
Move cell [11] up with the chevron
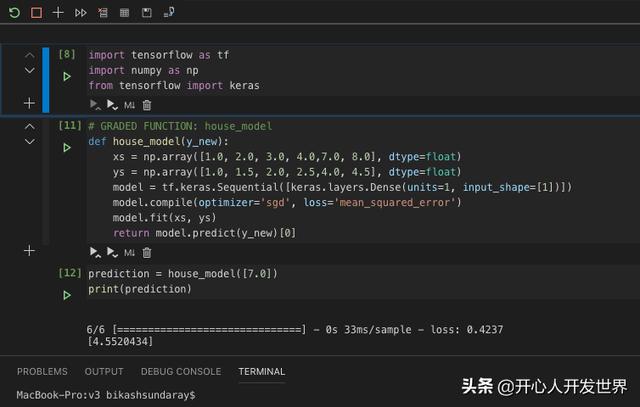pyautogui.click(x=29, y=127)
